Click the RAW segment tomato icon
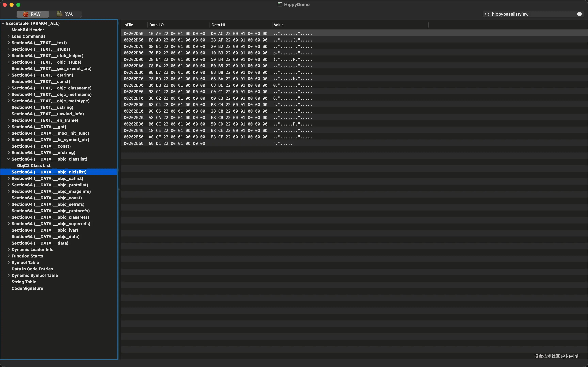The image size is (588, 367). point(26,14)
